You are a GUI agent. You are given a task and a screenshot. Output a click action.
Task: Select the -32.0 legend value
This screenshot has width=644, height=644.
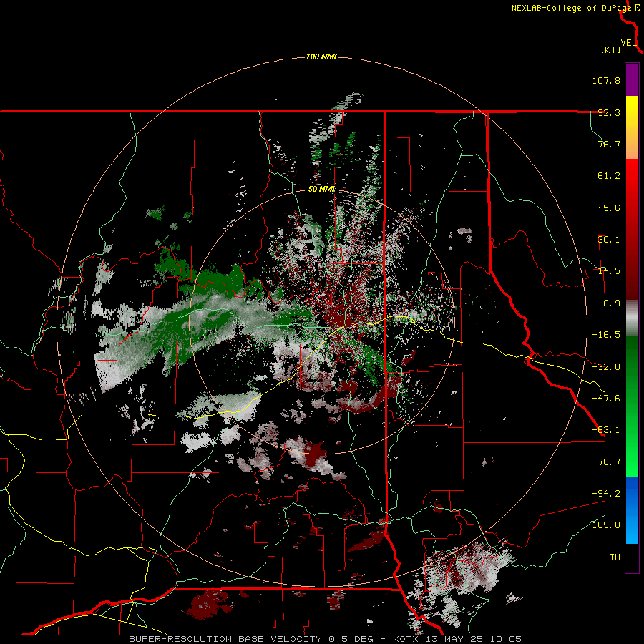[606, 367]
